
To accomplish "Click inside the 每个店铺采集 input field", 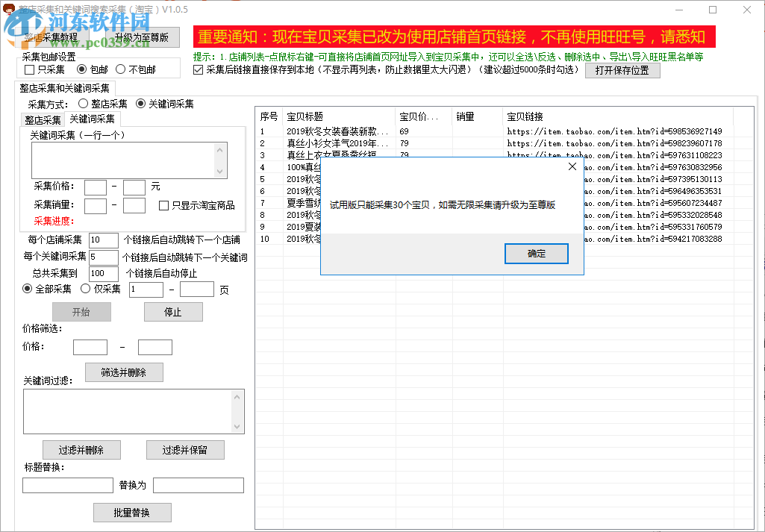I will (x=103, y=240).
